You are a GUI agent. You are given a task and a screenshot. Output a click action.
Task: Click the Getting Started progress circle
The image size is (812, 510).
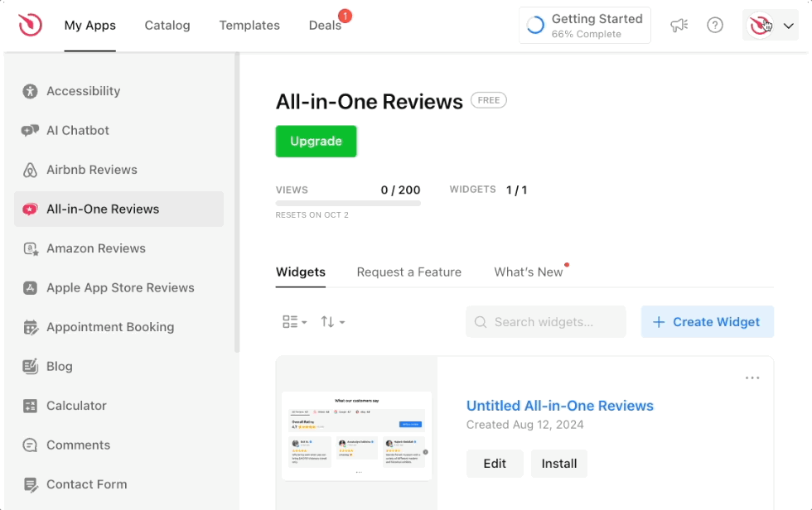(535, 26)
